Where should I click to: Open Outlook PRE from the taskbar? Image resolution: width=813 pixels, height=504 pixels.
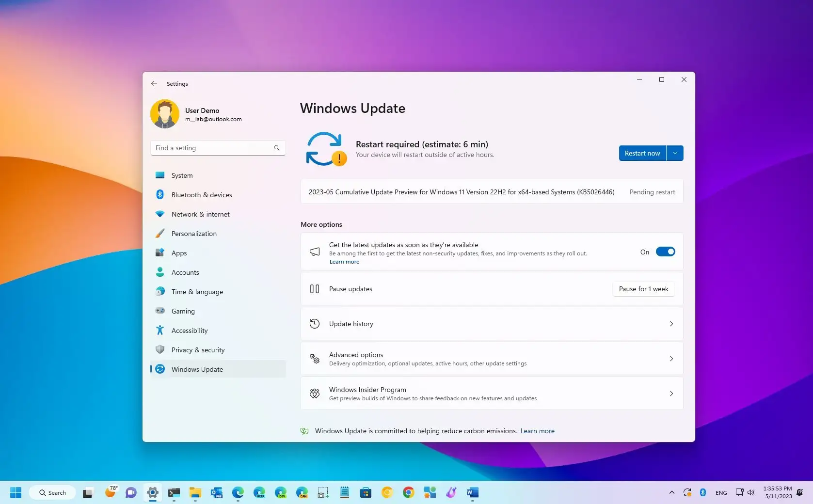216,493
